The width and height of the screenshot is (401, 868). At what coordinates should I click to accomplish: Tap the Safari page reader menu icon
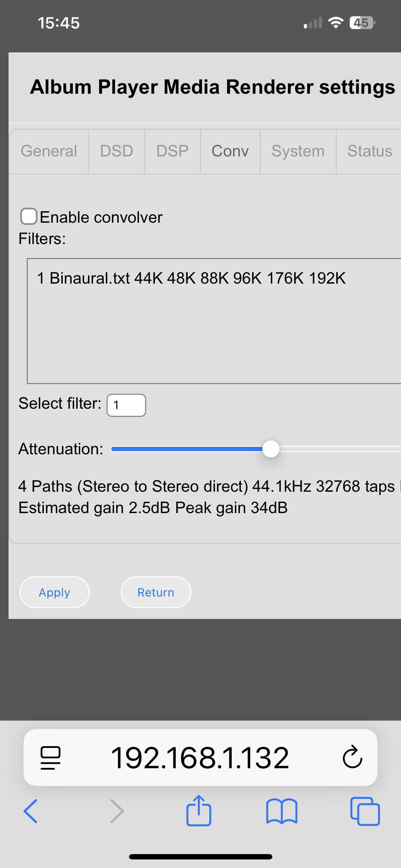tap(50, 758)
